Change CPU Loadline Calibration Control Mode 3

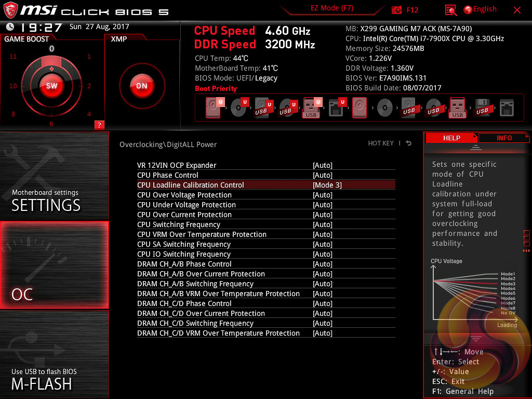[327, 185]
